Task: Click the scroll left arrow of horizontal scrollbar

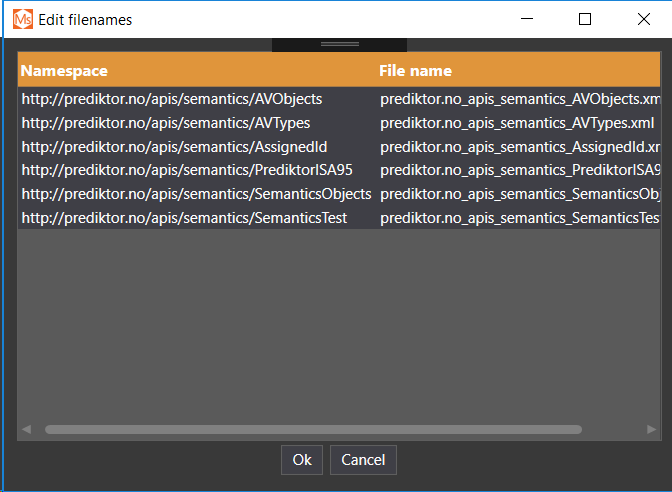Action: [x=27, y=430]
